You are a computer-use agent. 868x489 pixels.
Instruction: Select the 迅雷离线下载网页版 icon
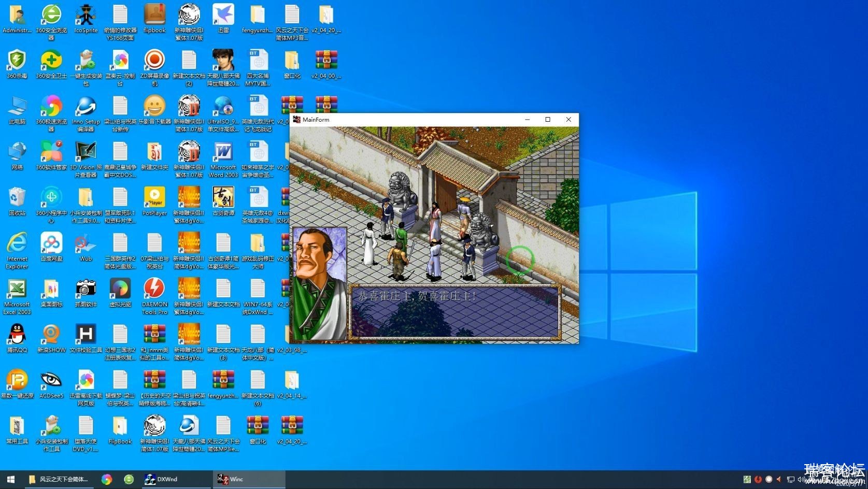click(86, 387)
